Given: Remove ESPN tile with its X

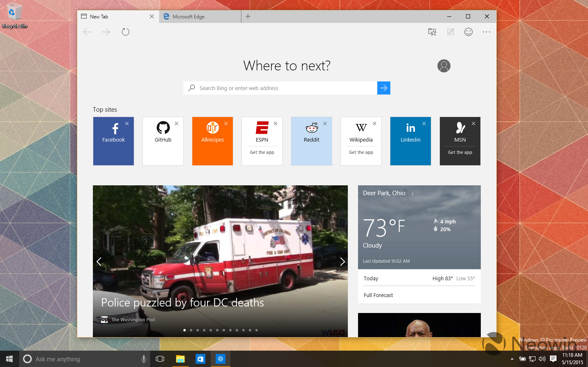Looking at the screenshot, I should tap(275, 124).
